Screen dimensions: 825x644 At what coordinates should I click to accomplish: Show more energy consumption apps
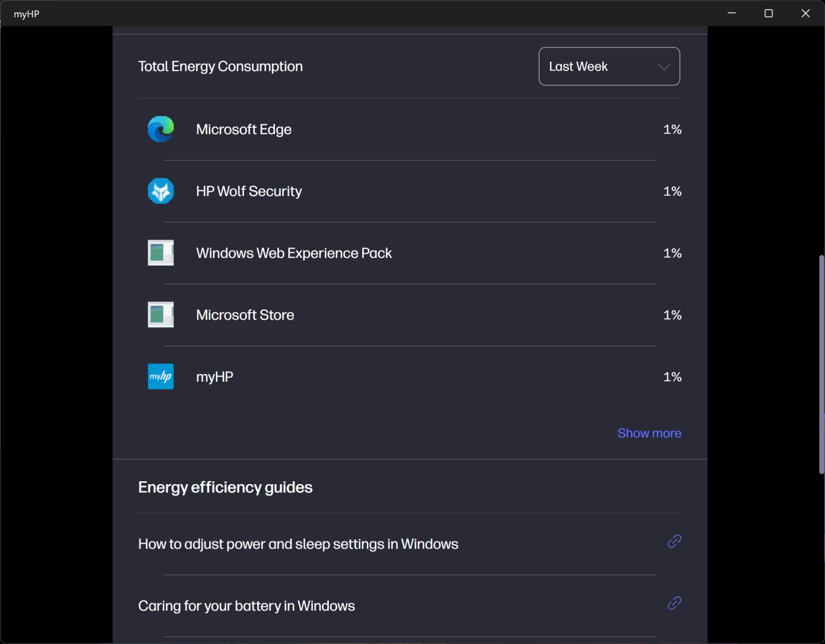649,434
